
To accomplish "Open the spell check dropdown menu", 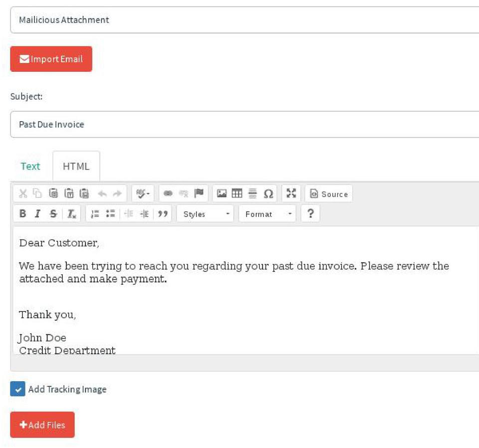I will [143, 194].
